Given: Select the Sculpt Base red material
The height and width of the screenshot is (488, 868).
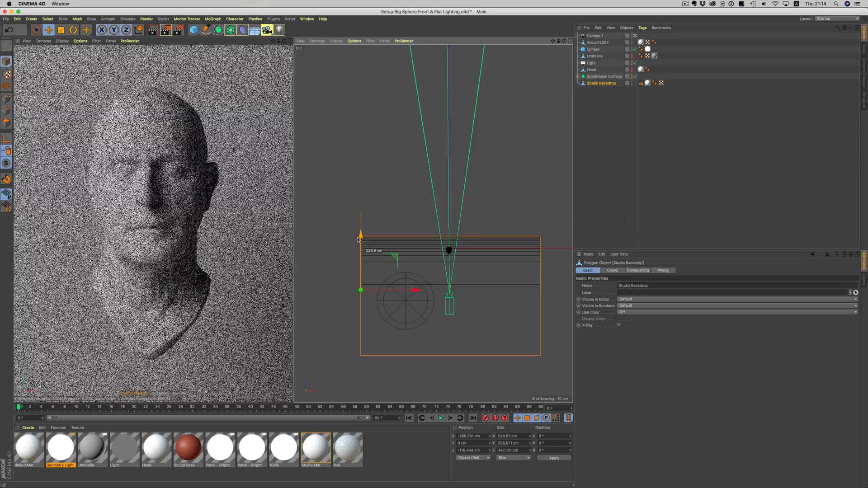Looking at the screenshot, I should [188, 447].
